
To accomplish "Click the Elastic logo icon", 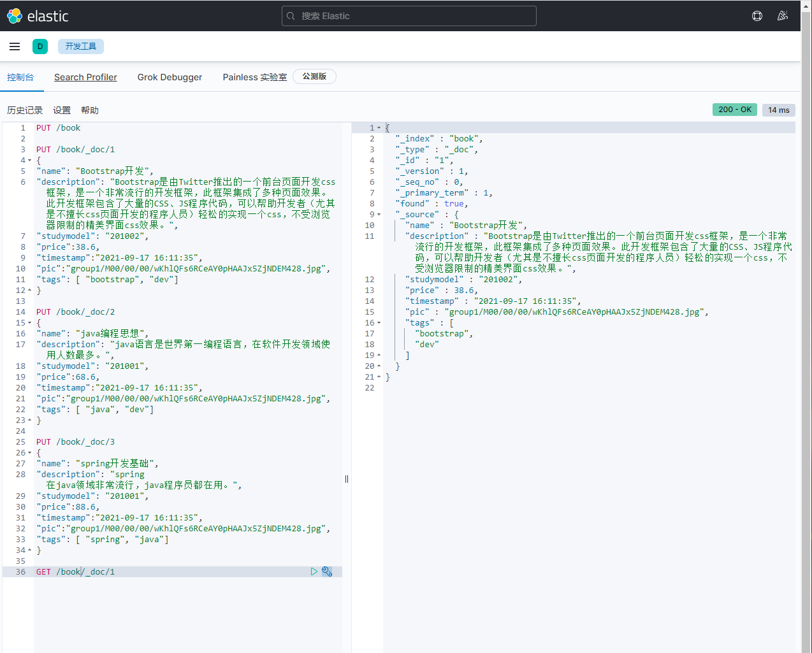I will click(14, 16).
